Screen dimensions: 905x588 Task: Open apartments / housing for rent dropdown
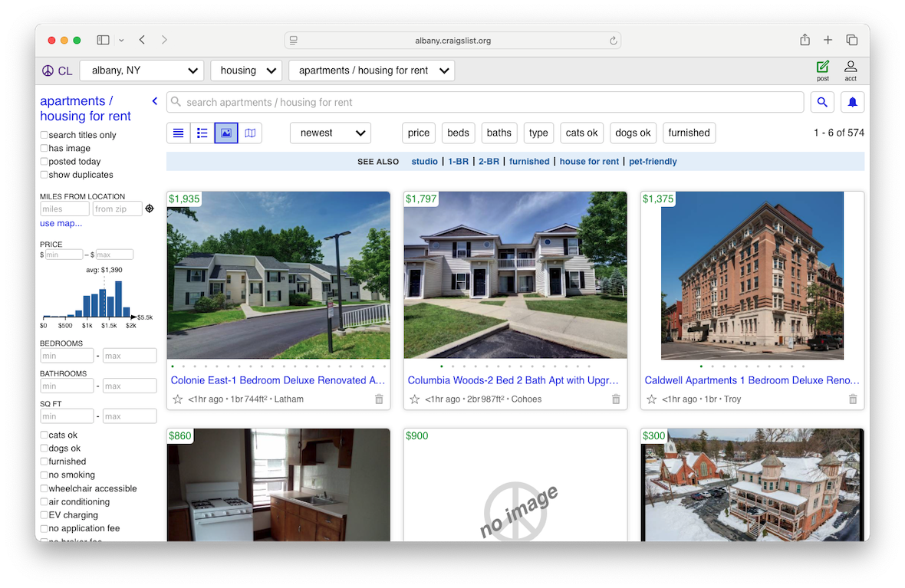click(x=372, y=71)
